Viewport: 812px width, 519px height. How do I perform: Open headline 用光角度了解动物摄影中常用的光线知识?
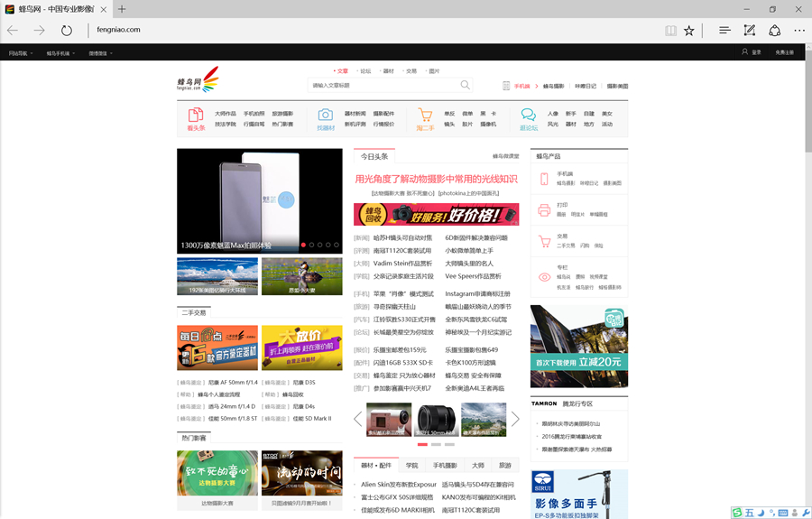[436, 180]
